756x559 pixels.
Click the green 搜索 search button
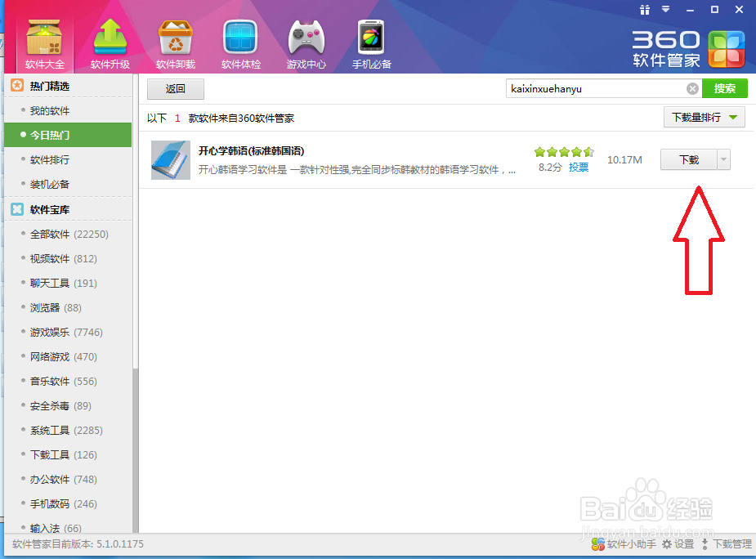tap(725, 88)
